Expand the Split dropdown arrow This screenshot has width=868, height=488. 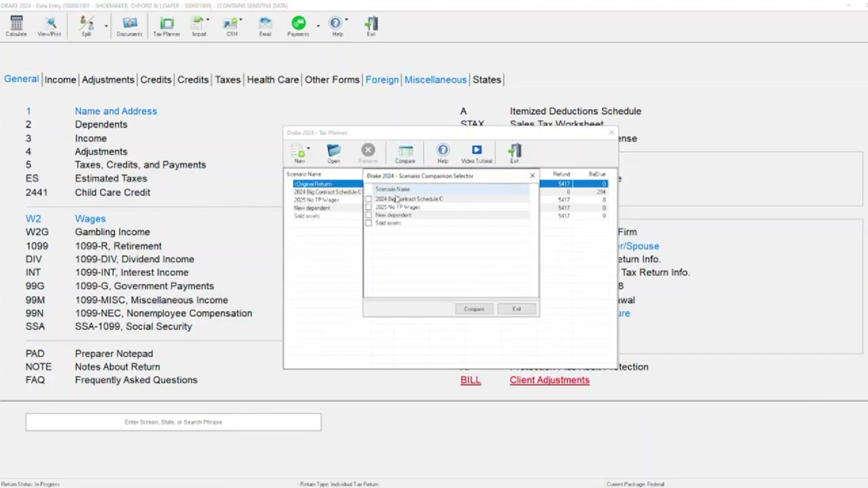(106, 26)
